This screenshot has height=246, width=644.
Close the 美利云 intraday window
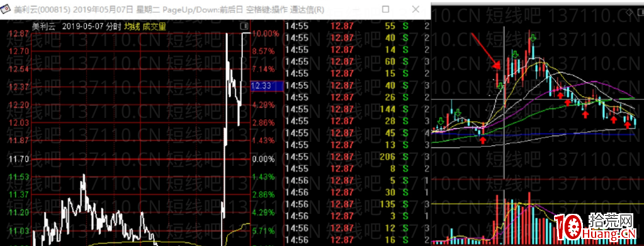pos(415,9)
